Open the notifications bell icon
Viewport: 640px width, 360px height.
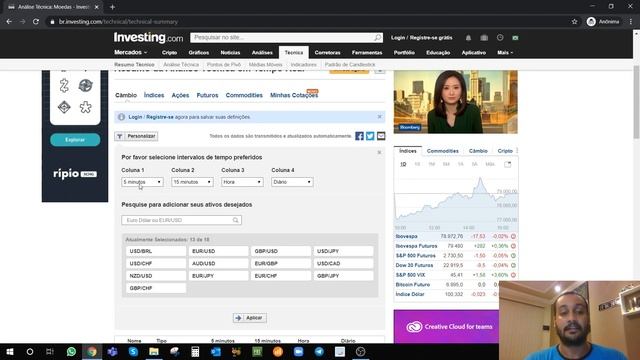468,38
